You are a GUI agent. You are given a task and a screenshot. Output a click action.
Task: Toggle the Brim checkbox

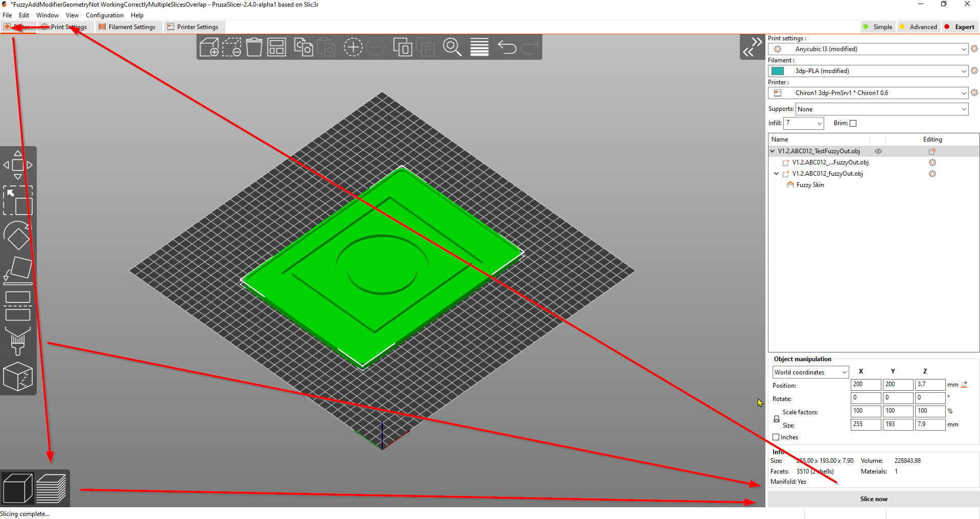[x=853, y=123]
